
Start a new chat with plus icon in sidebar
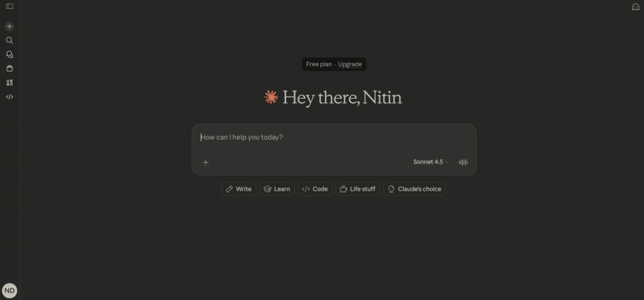(x=9, y=26)
